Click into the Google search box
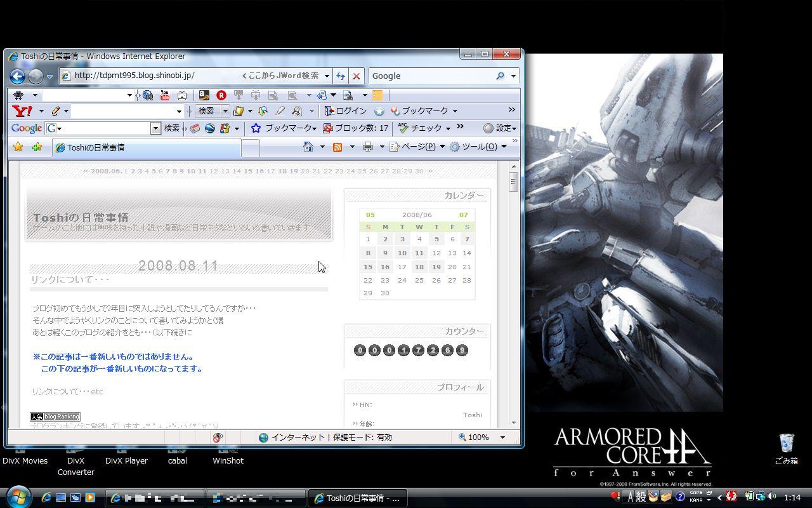 [431, 76]
